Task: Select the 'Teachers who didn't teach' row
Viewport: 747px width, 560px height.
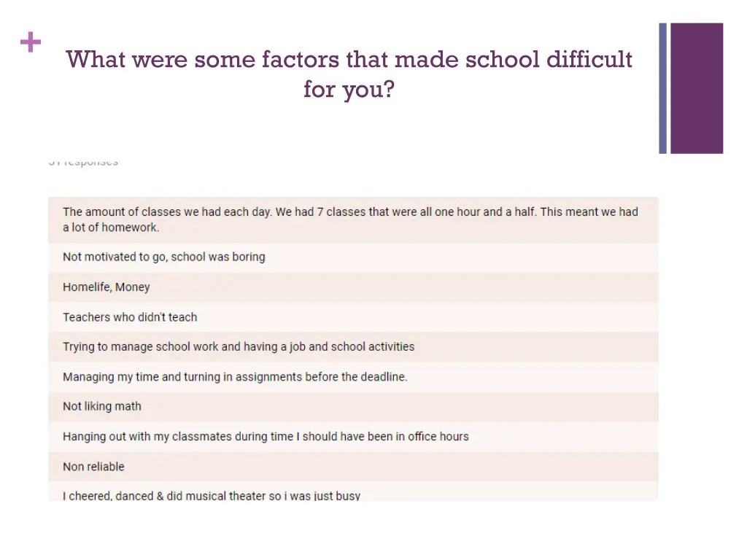Action: 353,317
